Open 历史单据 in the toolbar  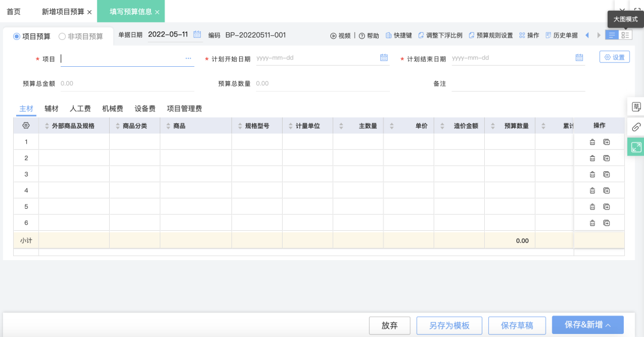click(x=562, y=35)
